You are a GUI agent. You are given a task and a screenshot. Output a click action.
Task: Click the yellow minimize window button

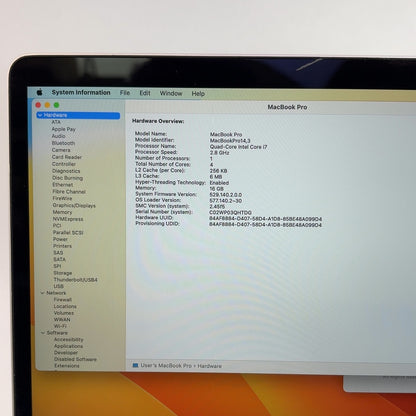tap(47, 105)
